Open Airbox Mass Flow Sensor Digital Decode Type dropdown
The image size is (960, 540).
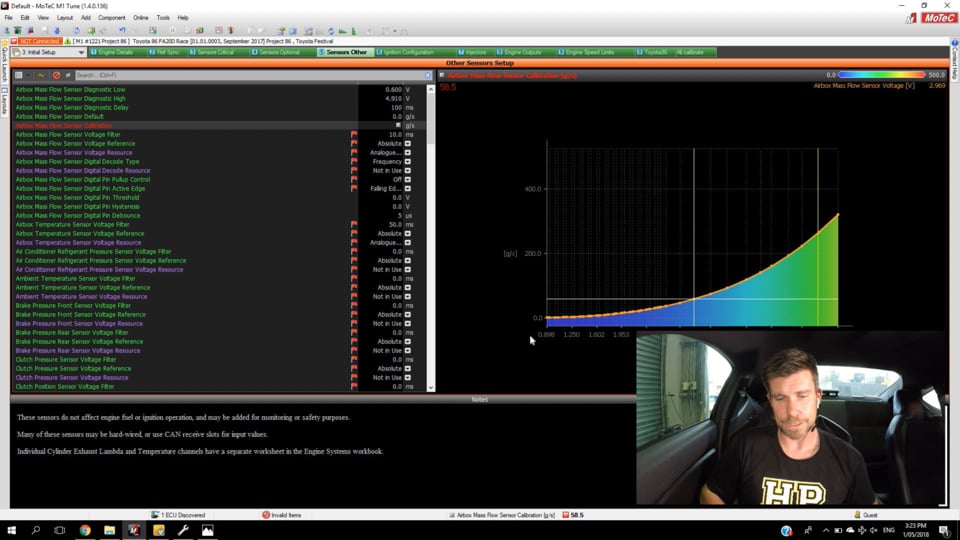click(x=408, y=162)
